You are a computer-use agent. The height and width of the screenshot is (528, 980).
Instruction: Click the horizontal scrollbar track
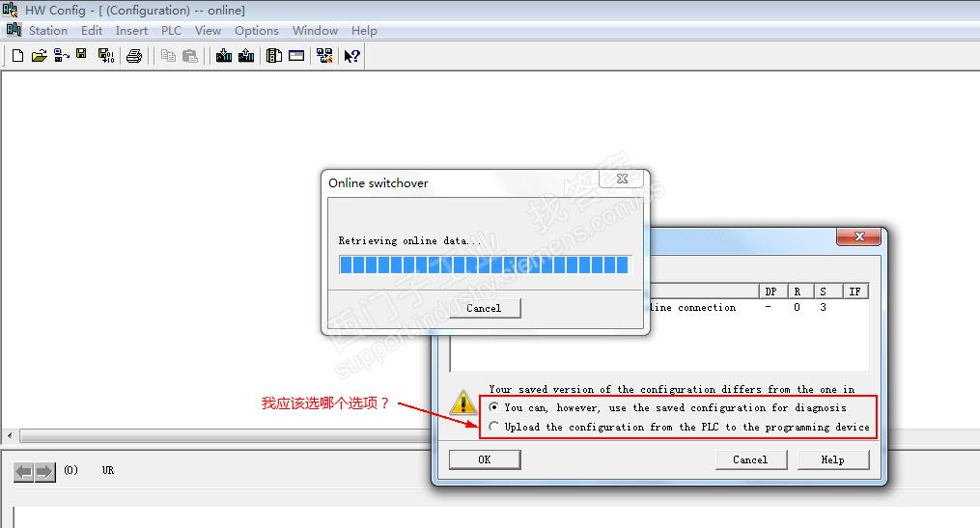(x=225, y=435)
